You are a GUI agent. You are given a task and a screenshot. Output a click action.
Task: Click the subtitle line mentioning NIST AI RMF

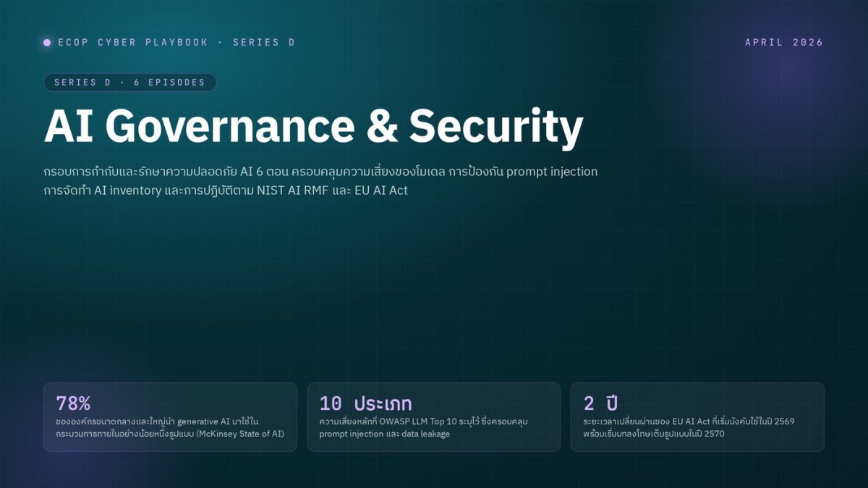tap(226, 191)
